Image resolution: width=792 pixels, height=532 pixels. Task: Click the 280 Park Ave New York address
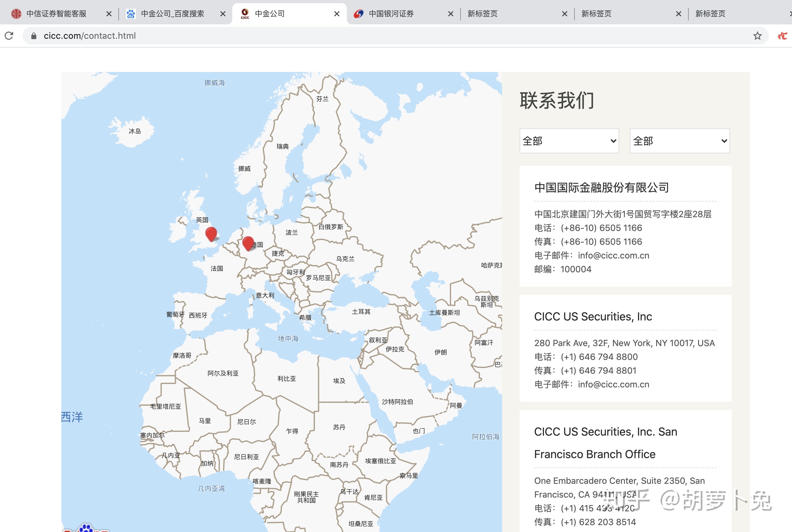(x=625, y=343)
